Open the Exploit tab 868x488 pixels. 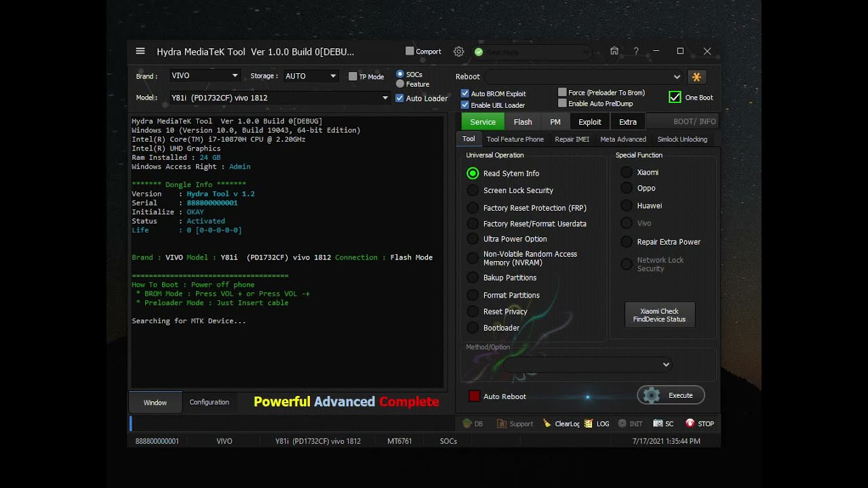click(590, 122)
